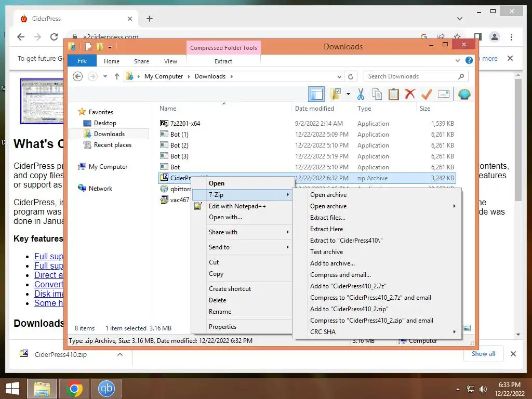Viewport: 532px width, 399px height.
Task: Reload the CiderPress page in Chrome
Action: 54,37
